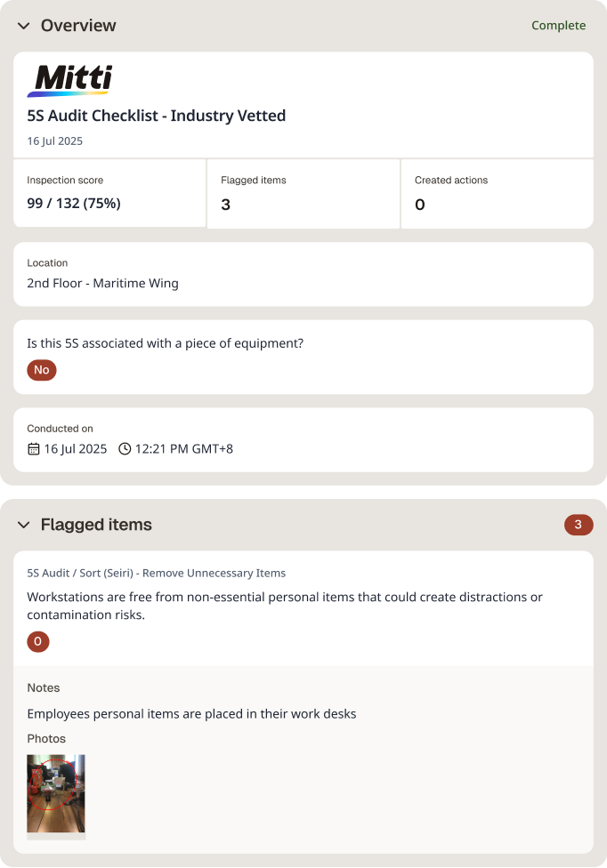Screen dimensions: 607x868
Task: Click the Mitti logo
Action: coord(69,80)
